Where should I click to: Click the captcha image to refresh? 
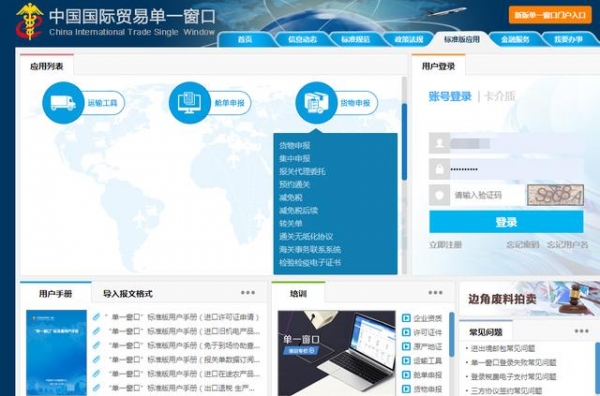555,195
